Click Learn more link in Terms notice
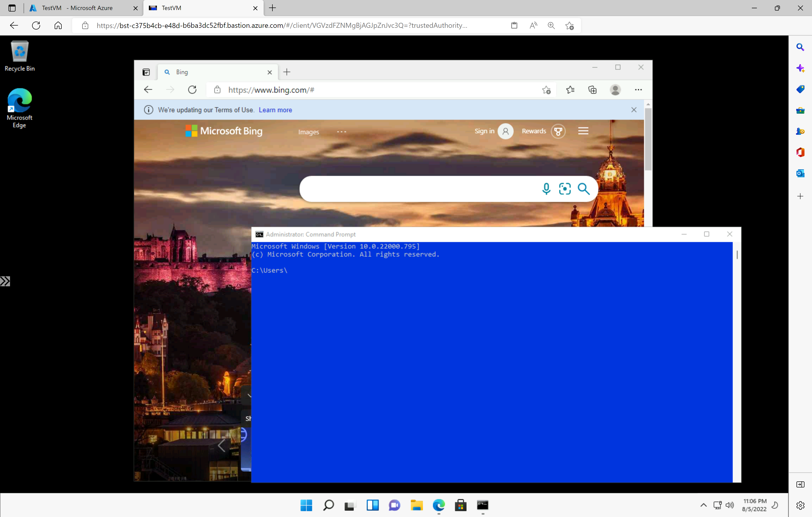Viewport: 812px width, 517px height. point(276,109)
